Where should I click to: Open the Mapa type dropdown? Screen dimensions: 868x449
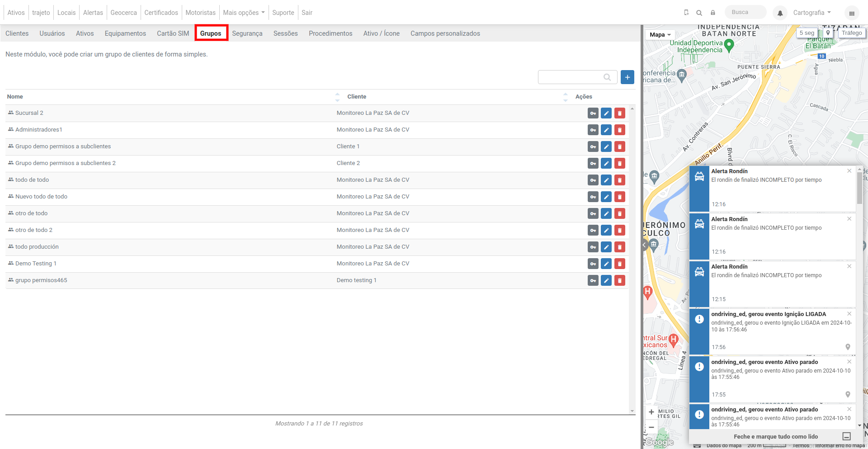click(660, 35)
